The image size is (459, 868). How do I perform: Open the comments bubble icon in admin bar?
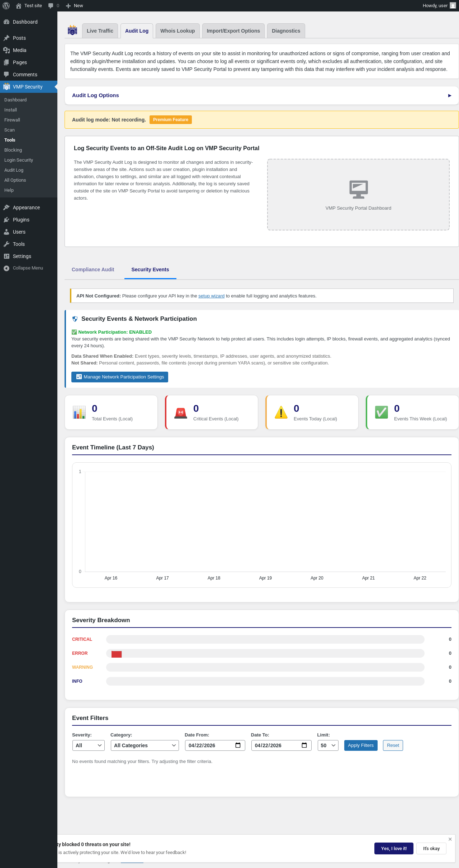point(51,6)
